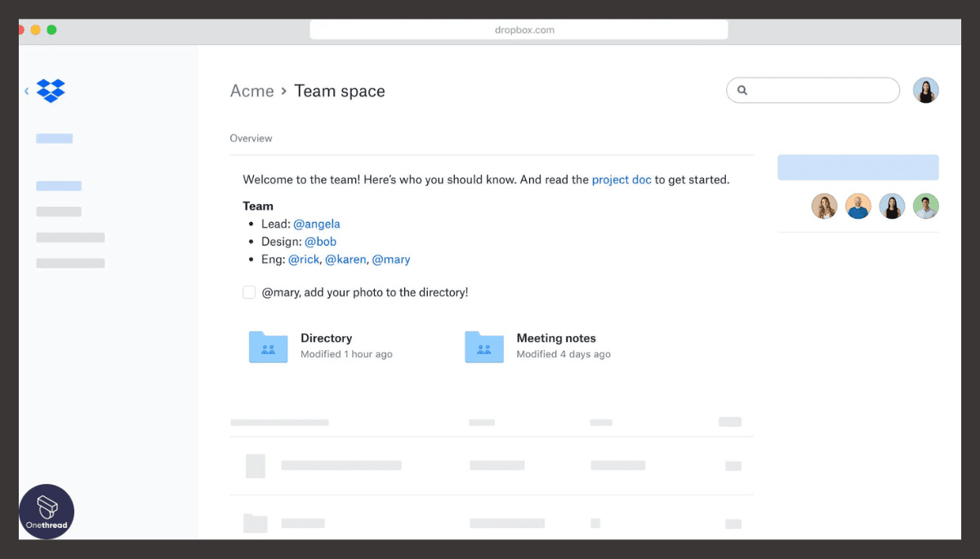Click the Onethread logo at bottom left
Viewport: 980px width, 559px height.
(x=47, y=512)
